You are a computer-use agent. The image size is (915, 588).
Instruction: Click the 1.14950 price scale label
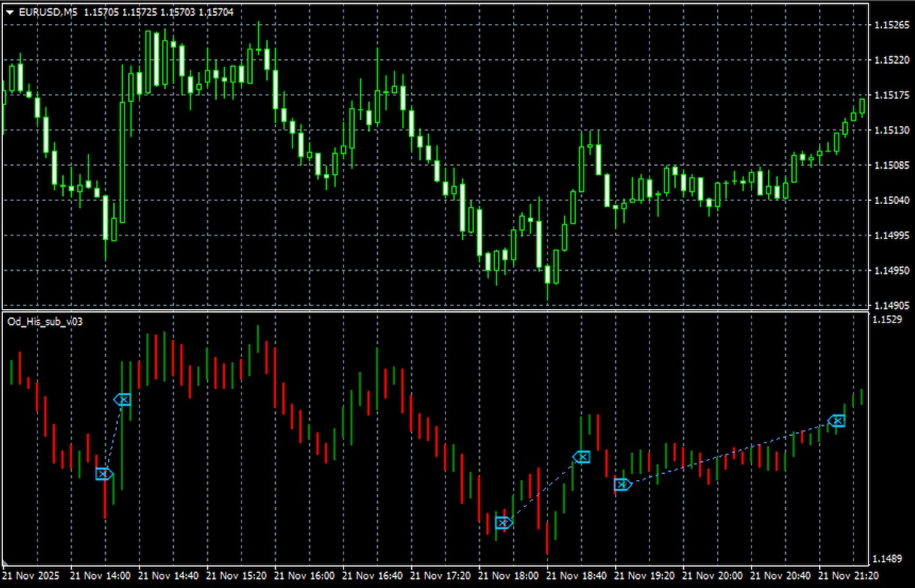(890, 271)
